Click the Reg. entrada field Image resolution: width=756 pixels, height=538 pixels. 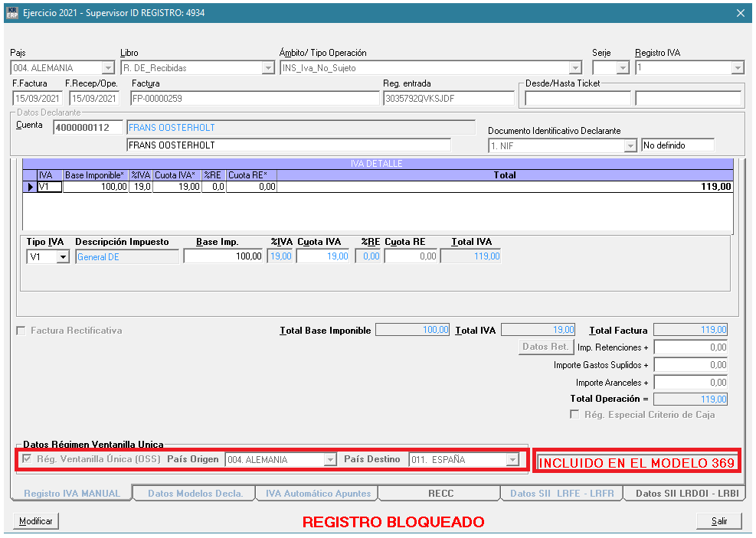[x=449, y=99]
